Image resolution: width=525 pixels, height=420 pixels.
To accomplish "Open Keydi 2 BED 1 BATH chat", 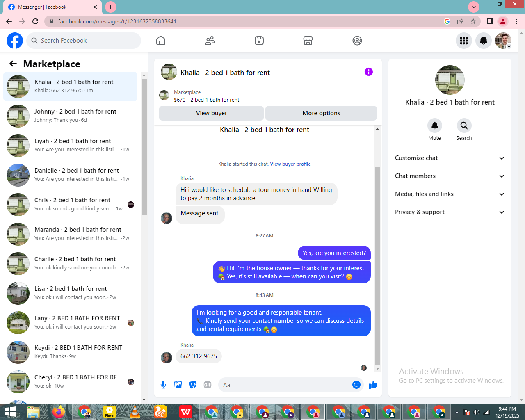I will pos(71,352).
